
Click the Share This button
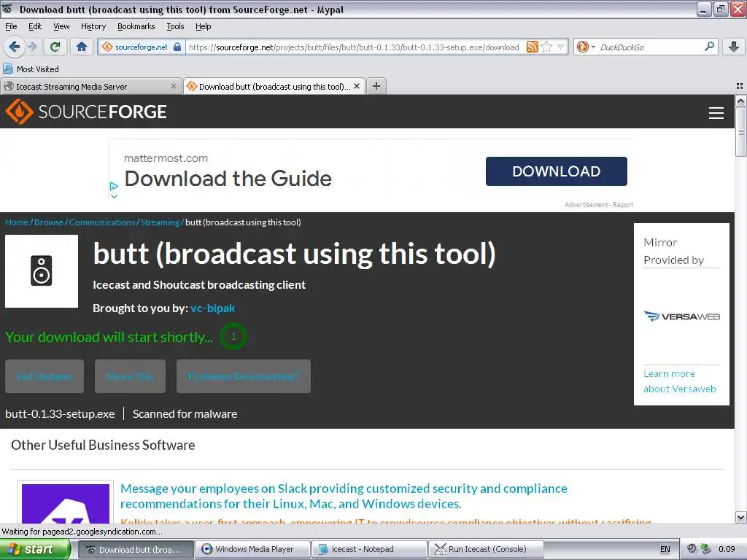point(130,376)
